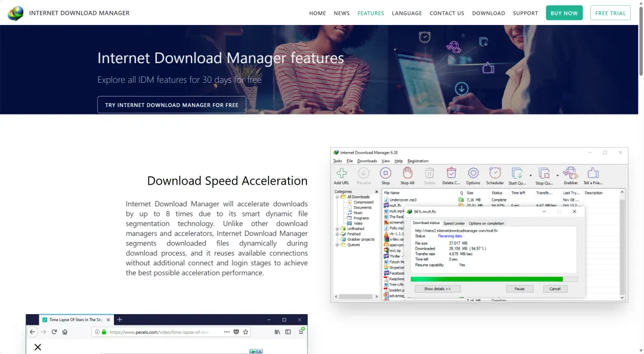Open the Grabber toolbar icon

pos(571,176)
